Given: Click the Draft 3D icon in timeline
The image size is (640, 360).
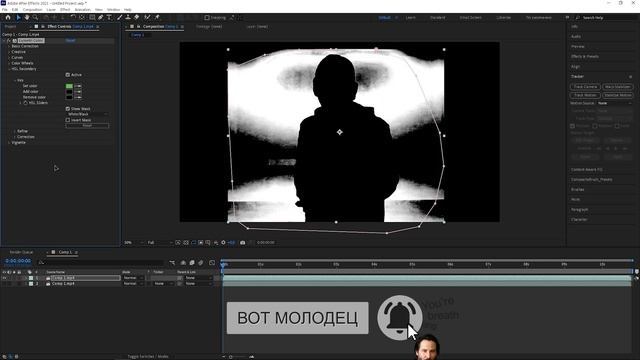Looking at the screenshot, I should pos(183,263).
